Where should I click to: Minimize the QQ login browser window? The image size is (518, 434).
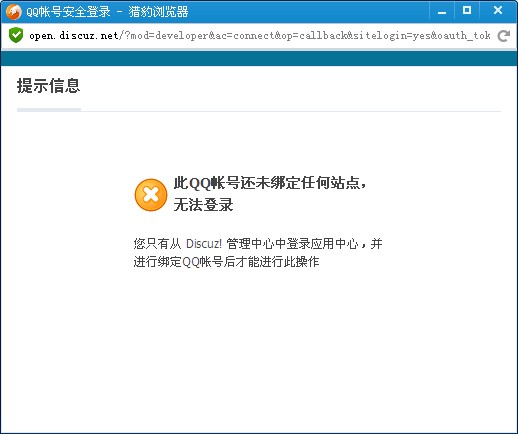(442, 12)
